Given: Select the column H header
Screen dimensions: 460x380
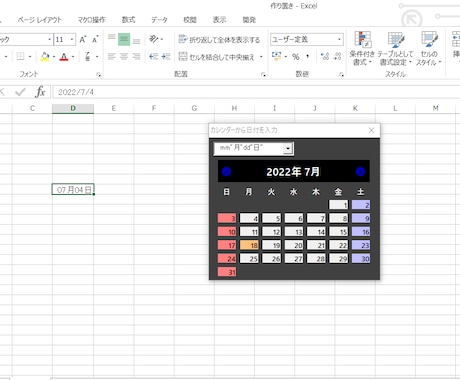Looking at the screenshot, I should [234, 108].
